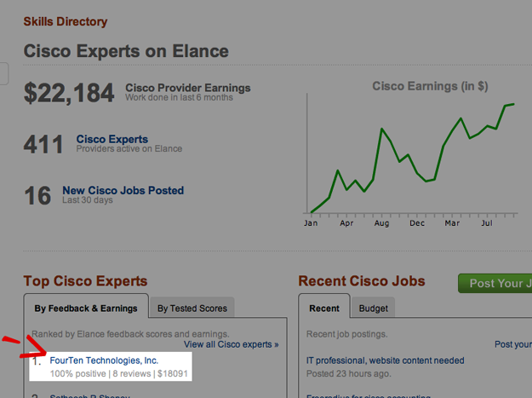
Task: Click the green Post Your Job button
Action: click(x=495, y=283)
